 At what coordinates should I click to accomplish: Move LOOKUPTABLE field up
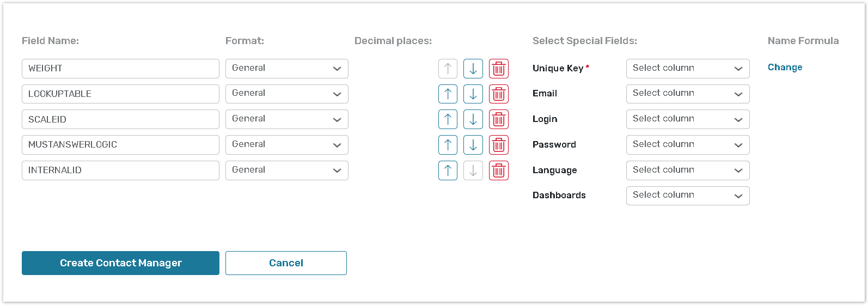(x=448, y=94)
